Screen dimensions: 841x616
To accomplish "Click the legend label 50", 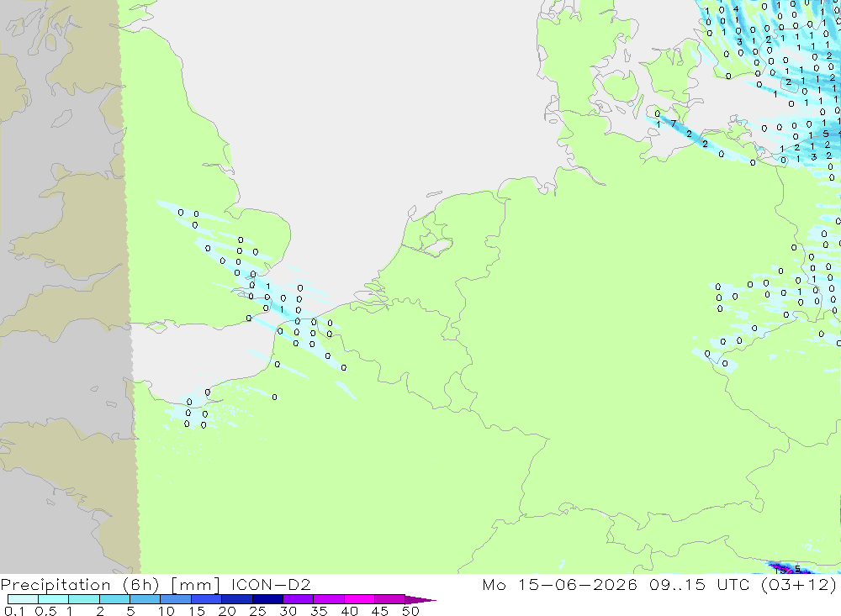I will (x=410, y=611).
